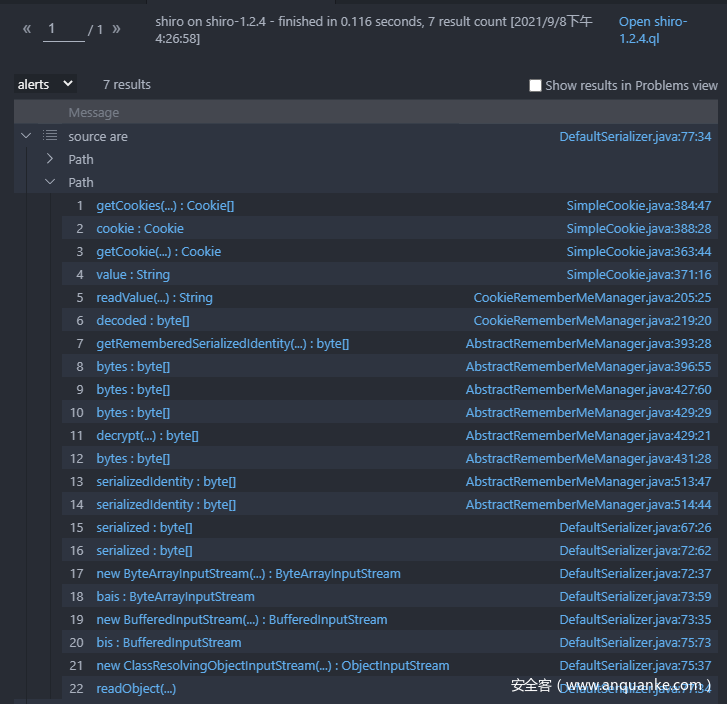Collapse the second expanded Path row

click(50, 182)
